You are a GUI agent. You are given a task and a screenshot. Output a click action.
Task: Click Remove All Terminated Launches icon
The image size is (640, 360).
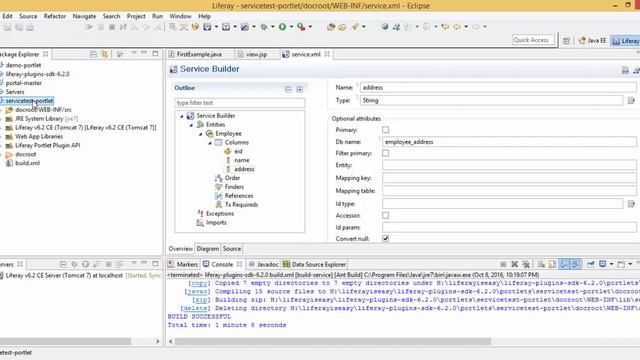(526, 264)
